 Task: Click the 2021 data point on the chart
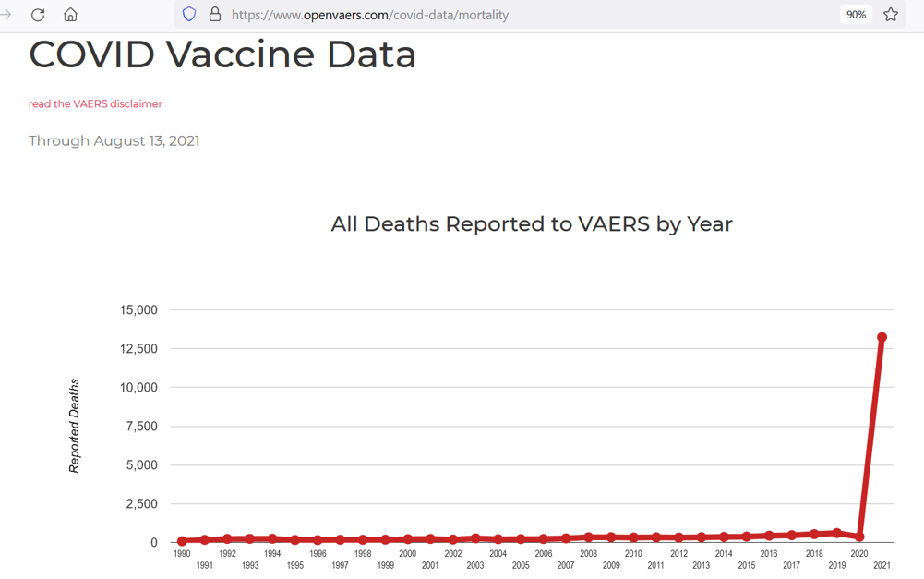882,338
